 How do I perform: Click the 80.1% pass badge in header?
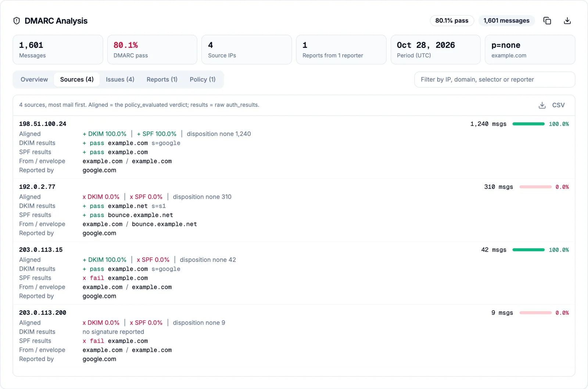(452, 21)
